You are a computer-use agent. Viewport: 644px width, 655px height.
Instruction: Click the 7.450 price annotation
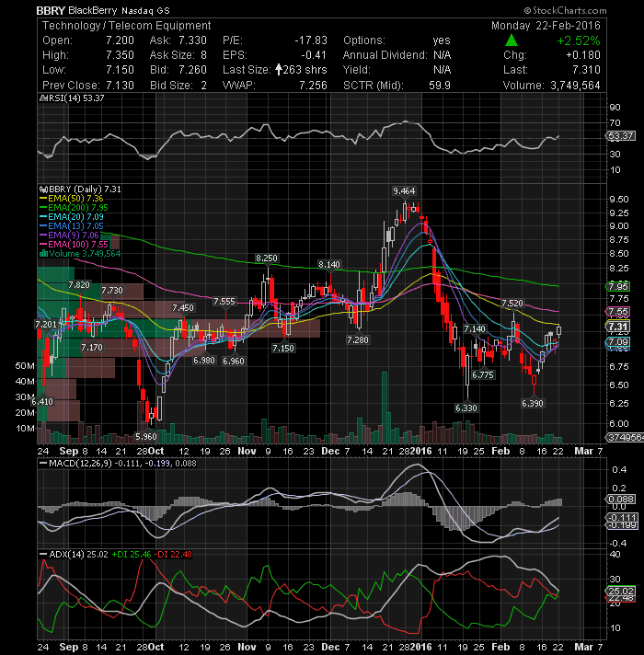coord(183,308)
